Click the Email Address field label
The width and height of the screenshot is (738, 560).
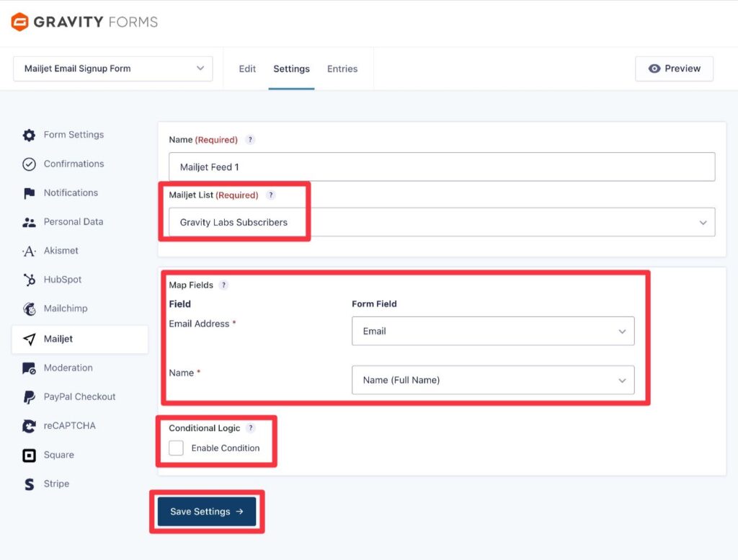199,324
